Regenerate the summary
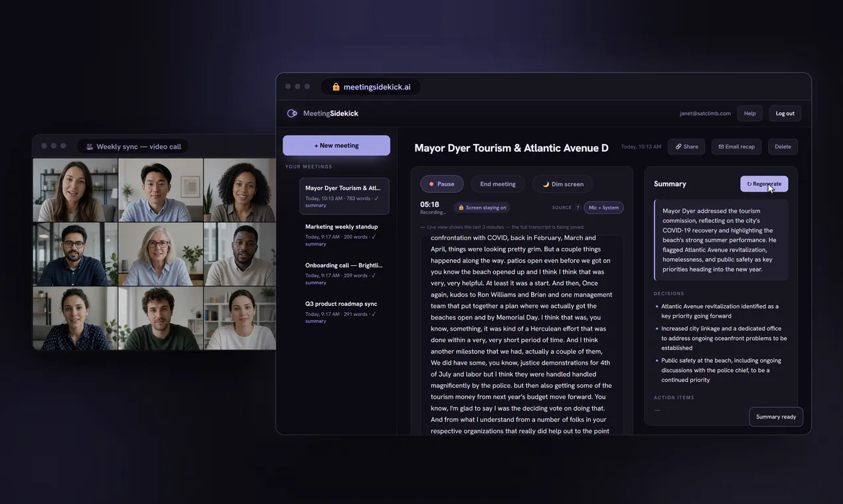 tap(764, 184)
